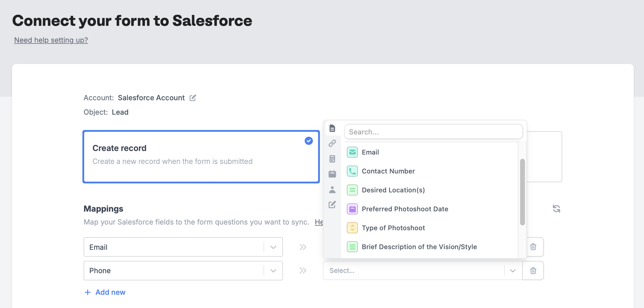Expand the Email Salesforce field dropdown
Viewport: 644px width, 308px height.
point(273,247)
